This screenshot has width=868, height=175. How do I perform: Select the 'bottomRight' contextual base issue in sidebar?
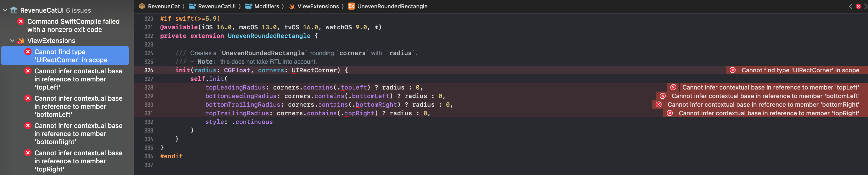pyautogui.click(x=78, y=134)
